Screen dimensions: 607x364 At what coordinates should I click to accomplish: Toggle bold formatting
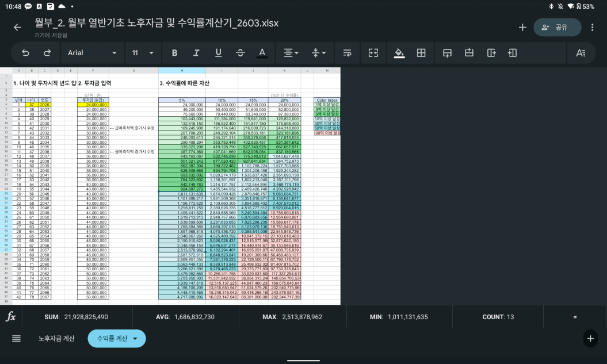point(174,53)
